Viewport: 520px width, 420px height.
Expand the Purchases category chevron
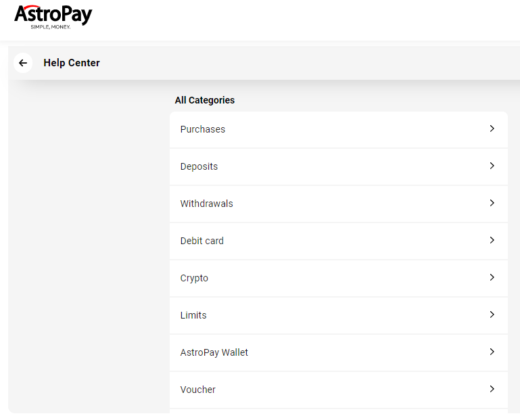point(492,129)
